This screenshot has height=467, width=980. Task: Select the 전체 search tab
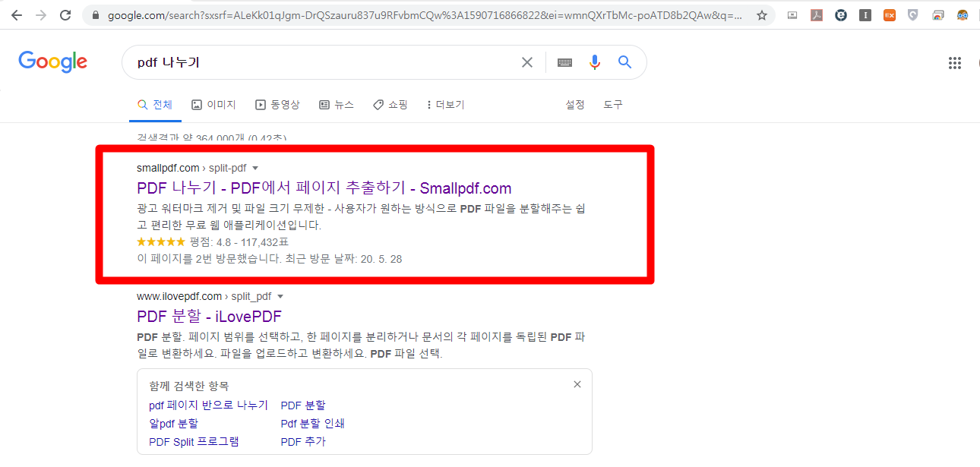155,105
